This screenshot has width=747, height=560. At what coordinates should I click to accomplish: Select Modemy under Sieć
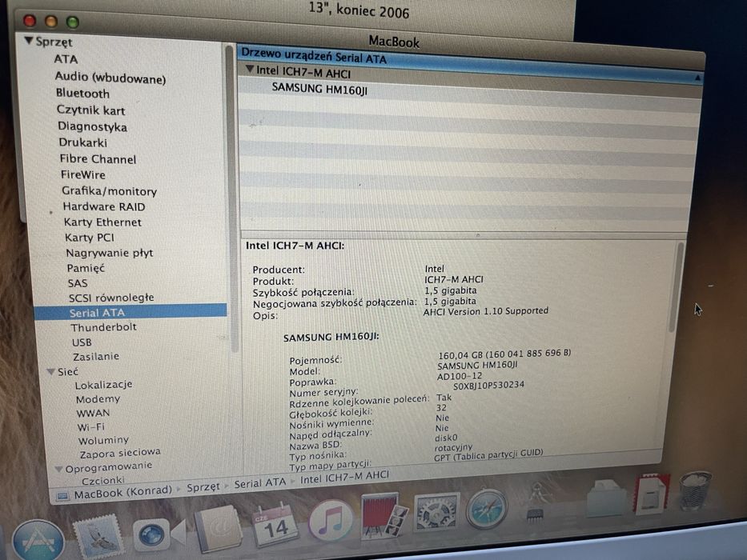98,399
